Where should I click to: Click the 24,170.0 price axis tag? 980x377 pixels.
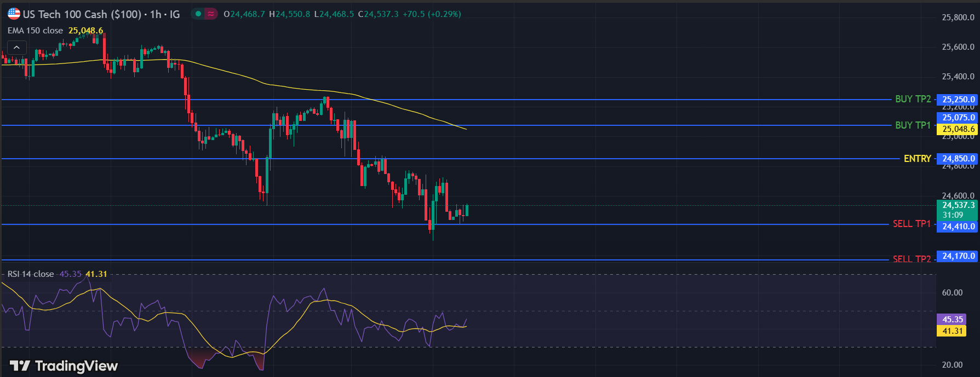pyautogui.click(x=958, y=256)
